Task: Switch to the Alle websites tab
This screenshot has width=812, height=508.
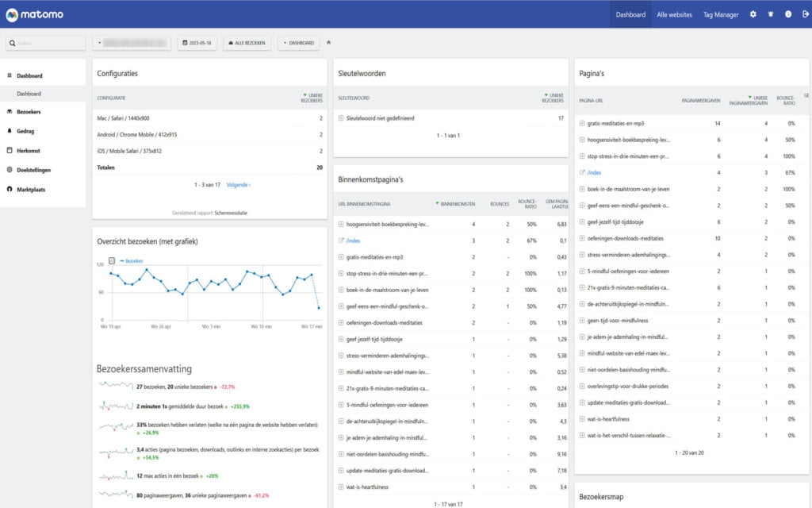Action: tap(676, 13)
